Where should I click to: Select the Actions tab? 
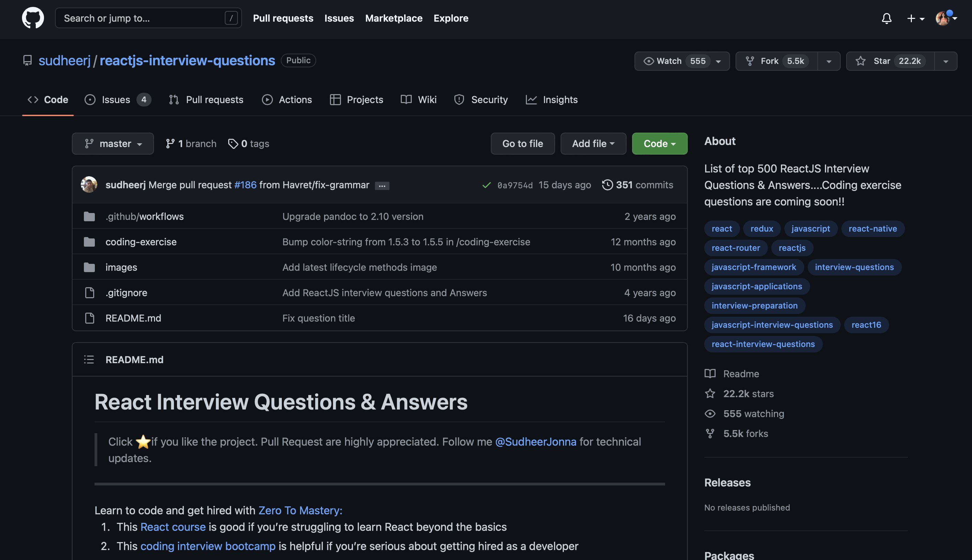(287, 100)
